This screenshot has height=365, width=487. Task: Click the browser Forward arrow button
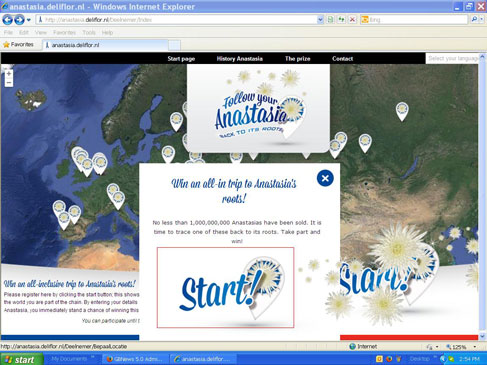coord(20,20)
